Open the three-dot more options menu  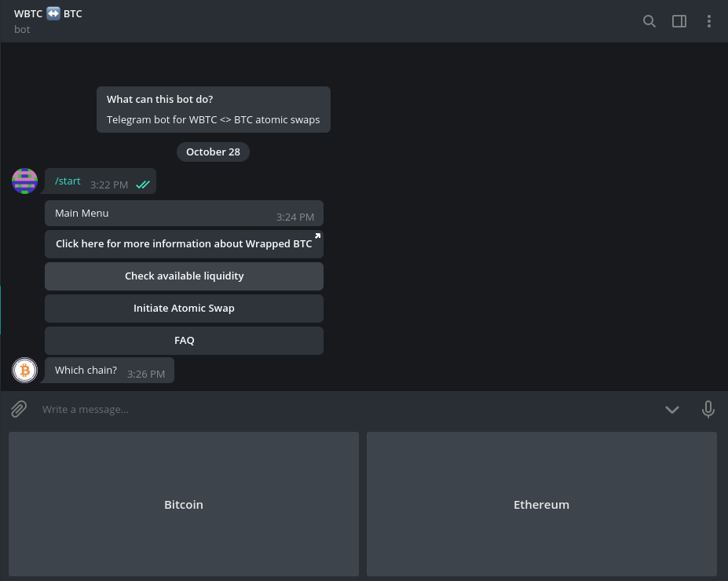pos(709,21)
